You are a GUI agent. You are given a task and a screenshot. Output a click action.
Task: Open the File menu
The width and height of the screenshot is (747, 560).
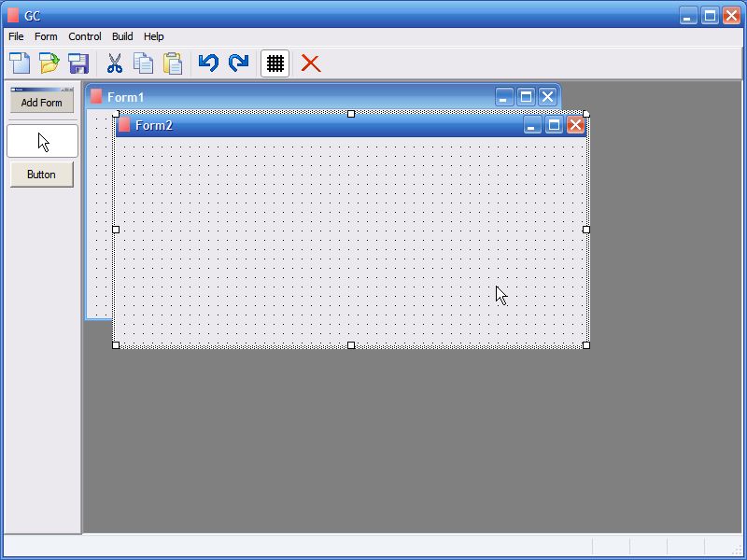[x=16, y=36]
